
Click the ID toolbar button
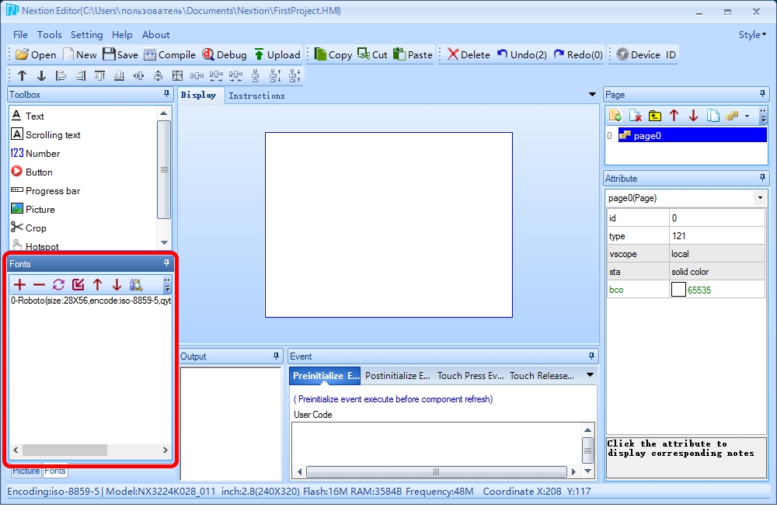coord(671,54)
